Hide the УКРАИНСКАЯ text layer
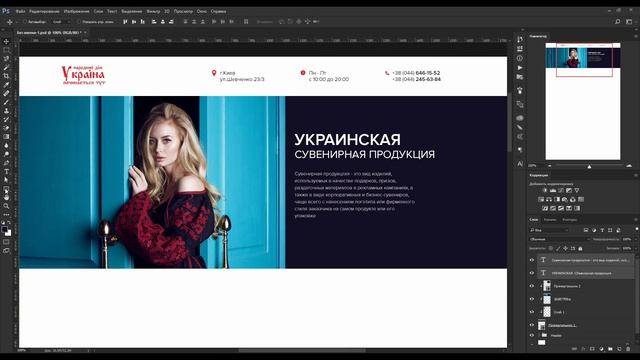640x360 pixels. pos(532,273)
